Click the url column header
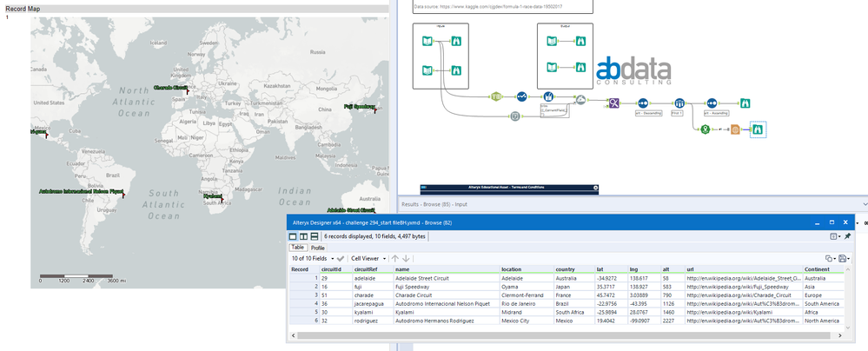 tap(744, 269)
